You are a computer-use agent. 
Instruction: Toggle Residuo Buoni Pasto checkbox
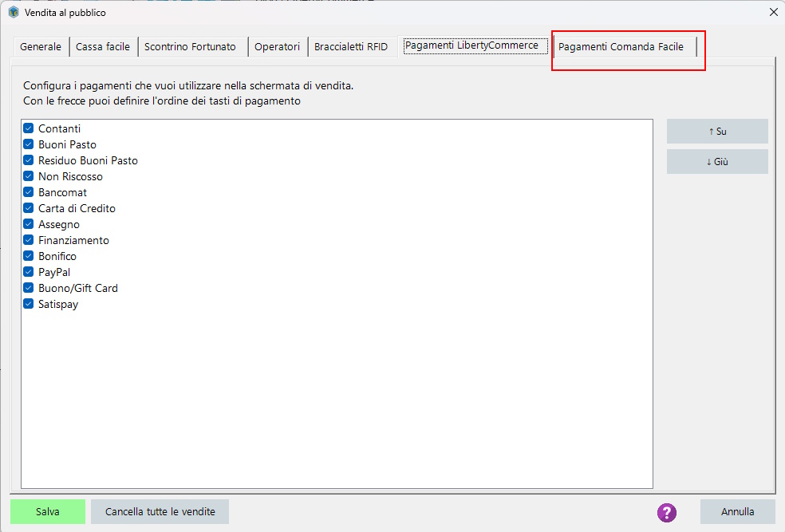click(29, 160)
